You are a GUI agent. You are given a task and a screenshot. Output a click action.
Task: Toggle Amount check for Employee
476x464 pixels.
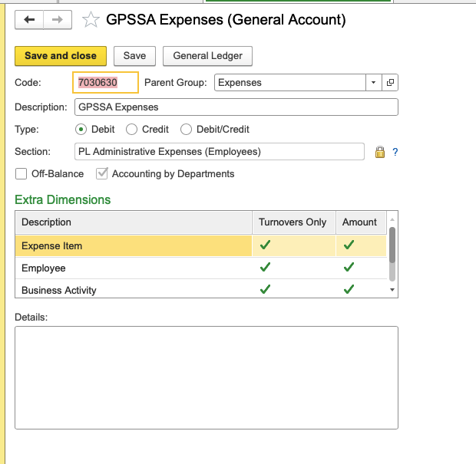[x=349, y=267]
